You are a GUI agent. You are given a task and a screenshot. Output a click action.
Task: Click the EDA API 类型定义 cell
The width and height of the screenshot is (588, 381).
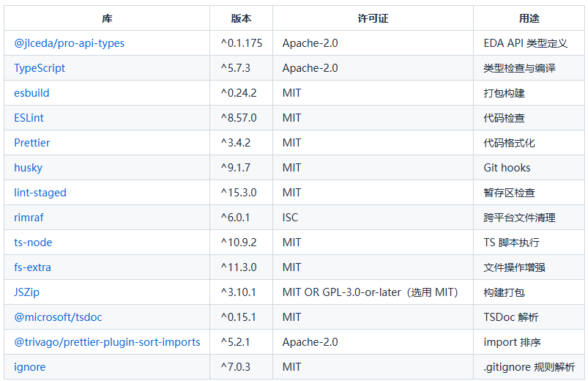coord(529,43)
